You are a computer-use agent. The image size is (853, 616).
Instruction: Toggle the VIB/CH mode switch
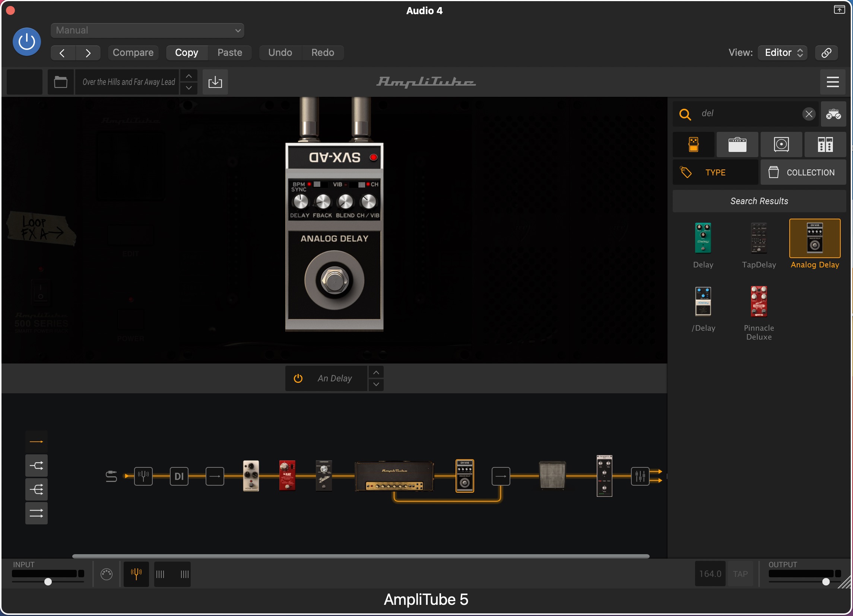point(358,184)
